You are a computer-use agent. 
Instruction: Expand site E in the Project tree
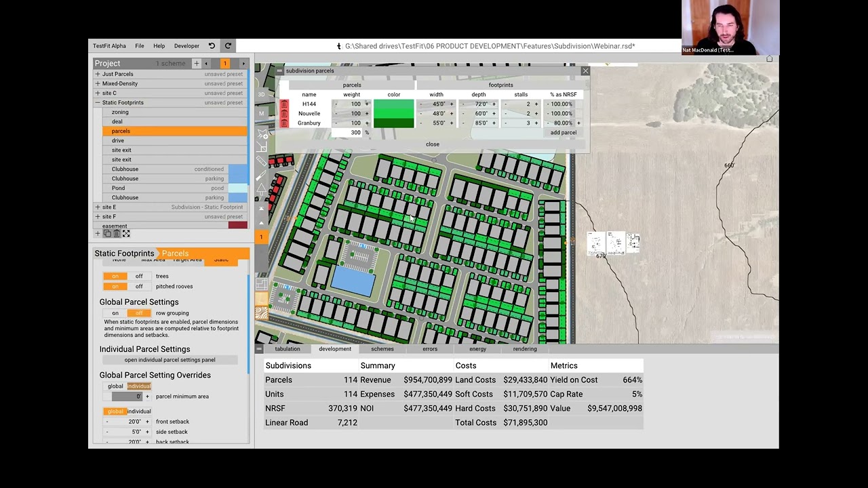coord(98,207)
